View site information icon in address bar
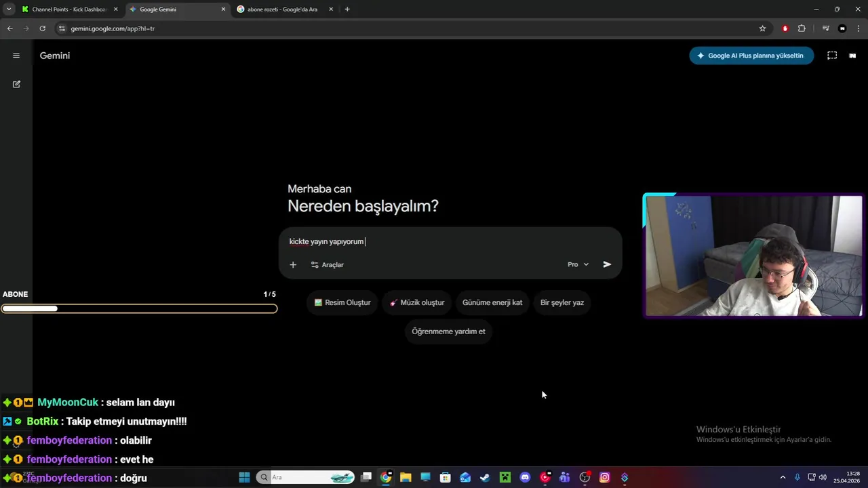This screenshot has height=488, width=868. point(62,28)
